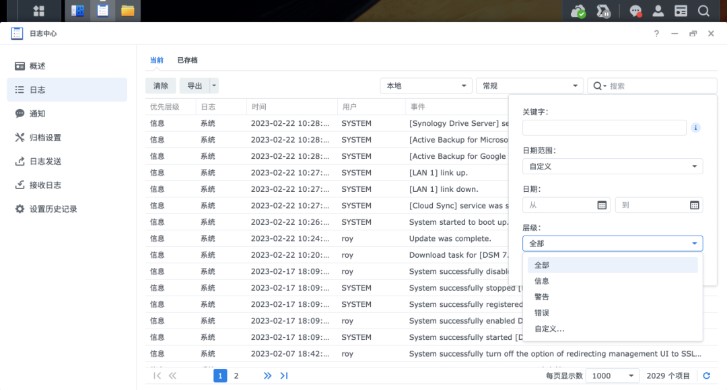This screenshot has height=390, width=728.
Task: Click the info icon next to keyword field
Action: click(x=696, y=128)
